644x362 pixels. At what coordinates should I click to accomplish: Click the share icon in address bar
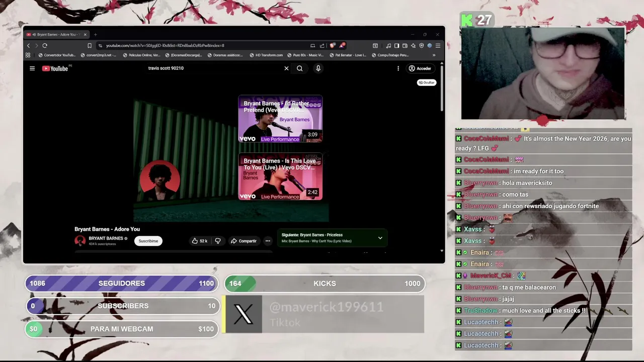(x=322, y=45)
